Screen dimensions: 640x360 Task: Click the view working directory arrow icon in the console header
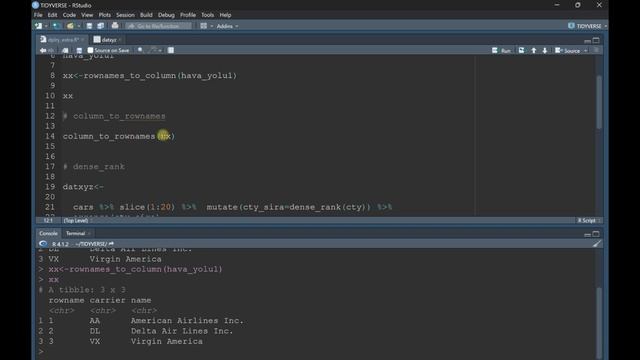(111, 244)
